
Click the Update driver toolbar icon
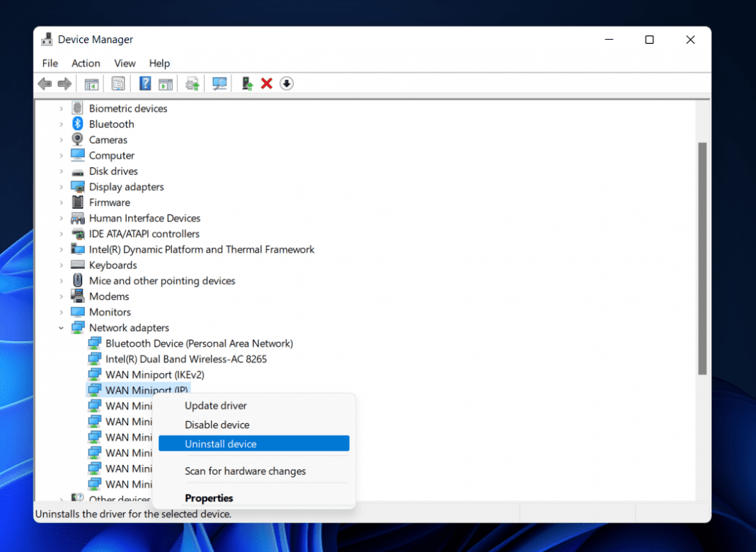click(x=192, y=83)
